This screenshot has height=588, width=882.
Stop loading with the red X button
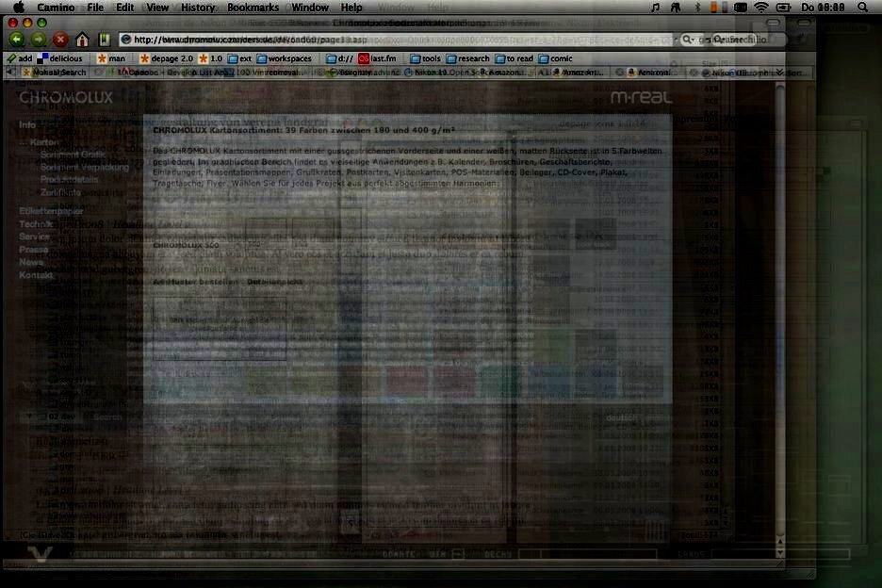(x=60, y=40)
